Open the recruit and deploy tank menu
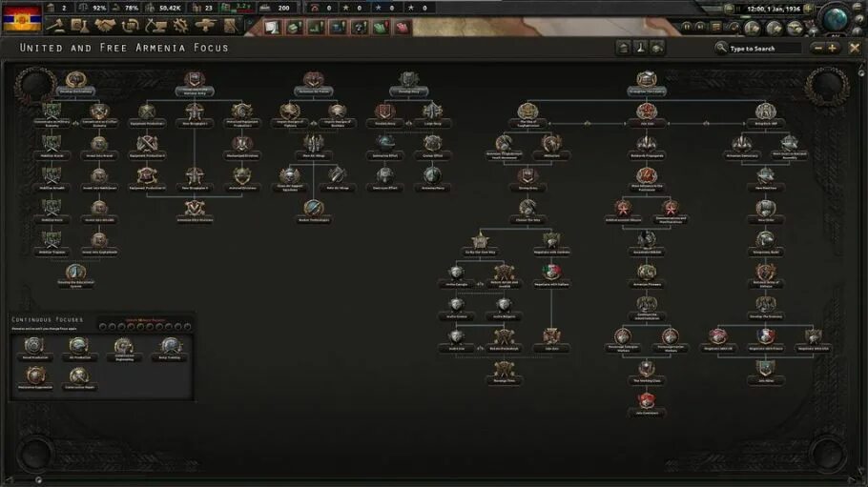868x487 pixels. tap(205, 26)
